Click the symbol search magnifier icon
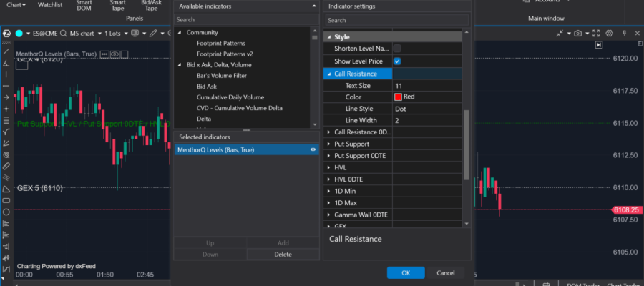644x286 pixels. 64,34
